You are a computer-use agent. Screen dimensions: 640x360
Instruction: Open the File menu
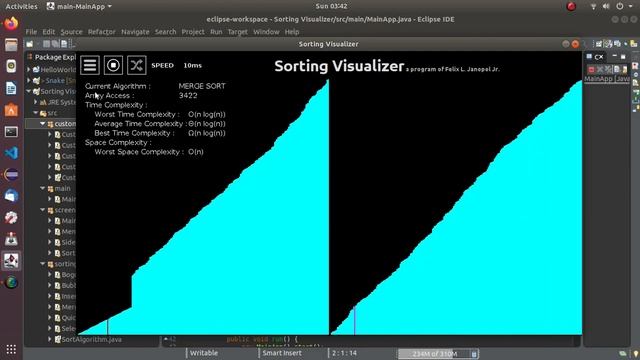click(31, 32)
